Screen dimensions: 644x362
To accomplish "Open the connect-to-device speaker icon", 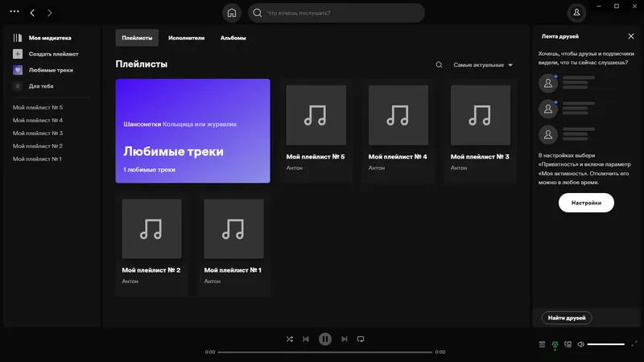I will (x=568, y=344).
